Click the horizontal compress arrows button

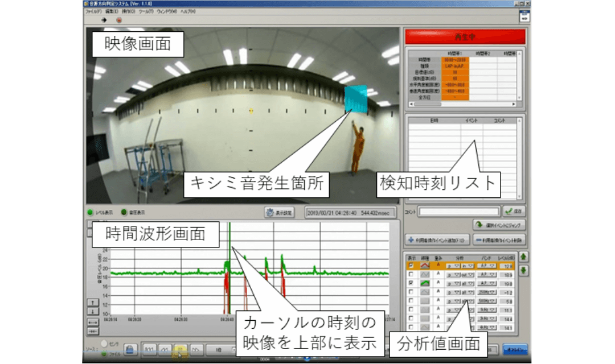tap(93, 332)
